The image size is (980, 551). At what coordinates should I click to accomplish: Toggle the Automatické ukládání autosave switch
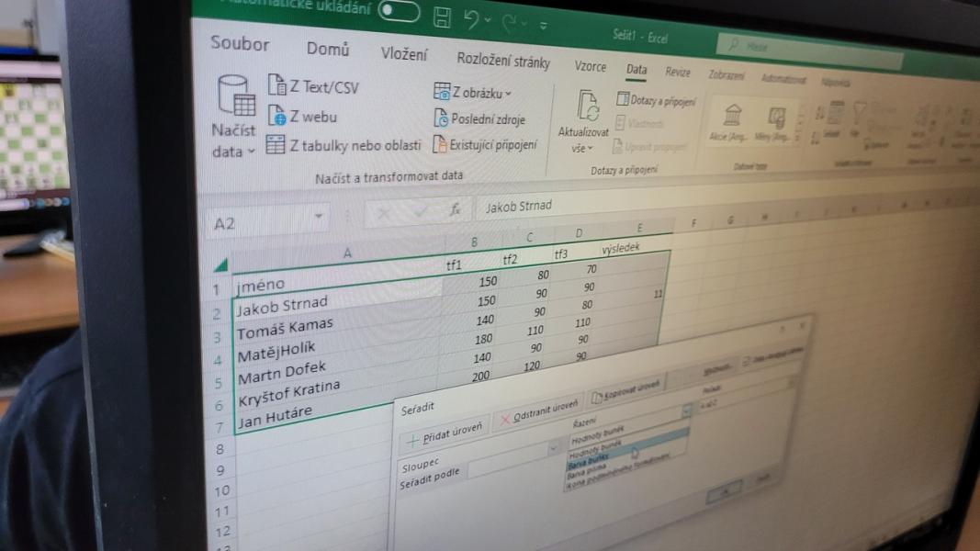click(398, 10)
